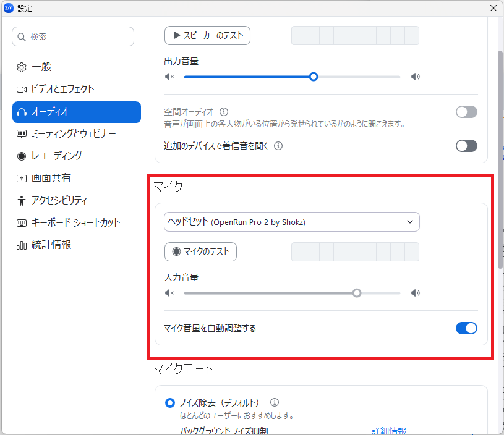Click the ほとんどのユーザーにおすすめします text
The image size is (504, 435).
coord(237,416)
